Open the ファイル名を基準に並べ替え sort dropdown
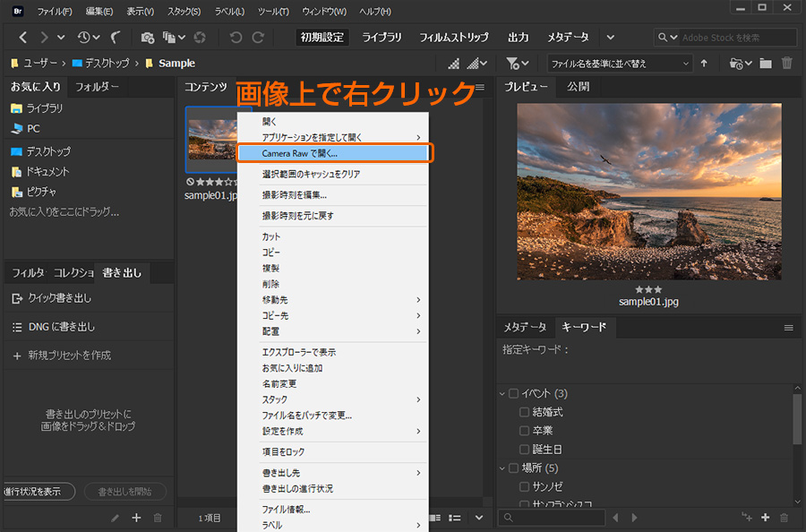 (x=620, y=64)
